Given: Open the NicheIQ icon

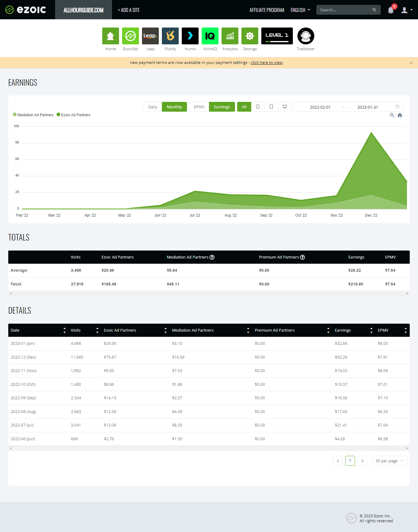Looking at the screenshot, I should pos(210,36).
